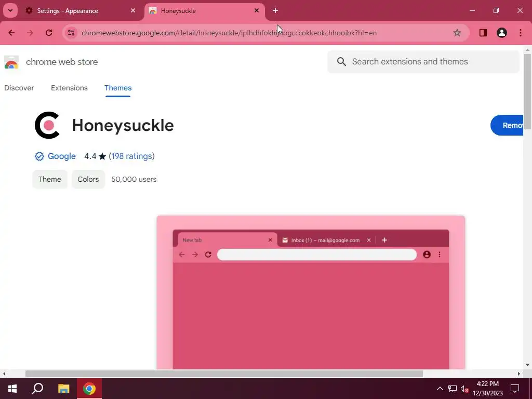Open the Google publisher link
This screenshot has height=399, width=532.
coord(62,156)
